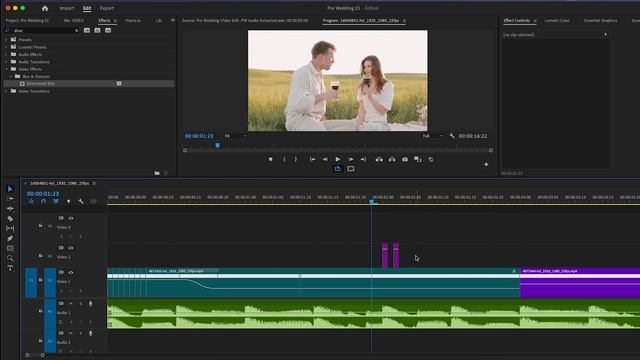This screenshot has width=640, height=360.
Task: Open the Bin: VIDEO tab
Action: click(74, 20)
